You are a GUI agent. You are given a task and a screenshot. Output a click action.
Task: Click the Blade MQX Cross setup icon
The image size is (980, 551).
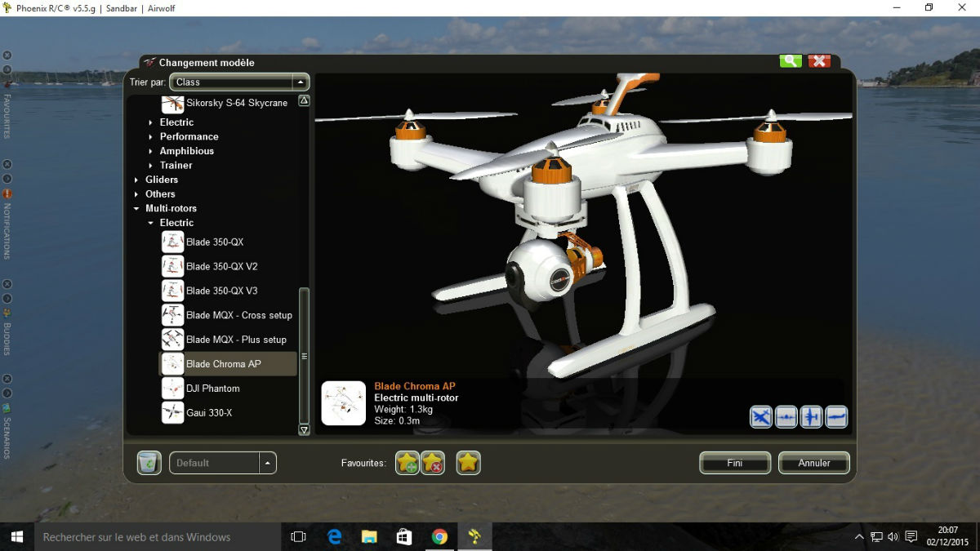173,315
